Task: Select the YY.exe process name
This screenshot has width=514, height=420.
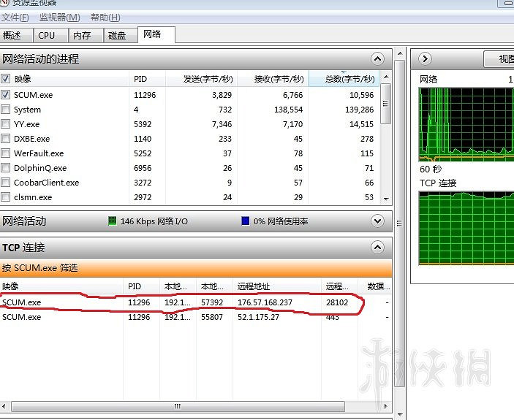Action: (26, 124)
